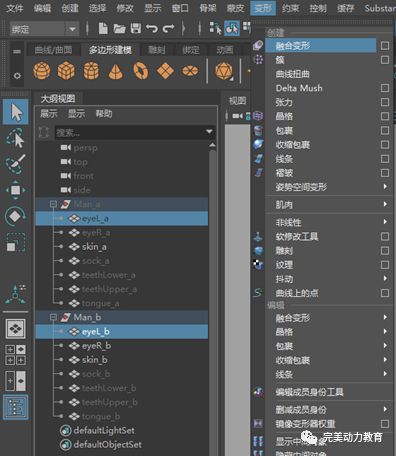Select the arrow Select tool in toolbox

[15, 112]
